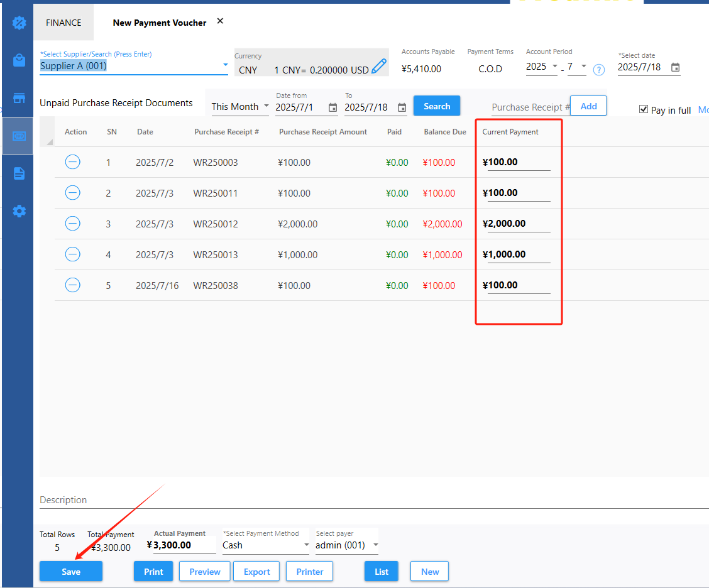Expand the Supplier A dropdown
The width and height of the screenshot is (709, 588).
tap(225, 65)
